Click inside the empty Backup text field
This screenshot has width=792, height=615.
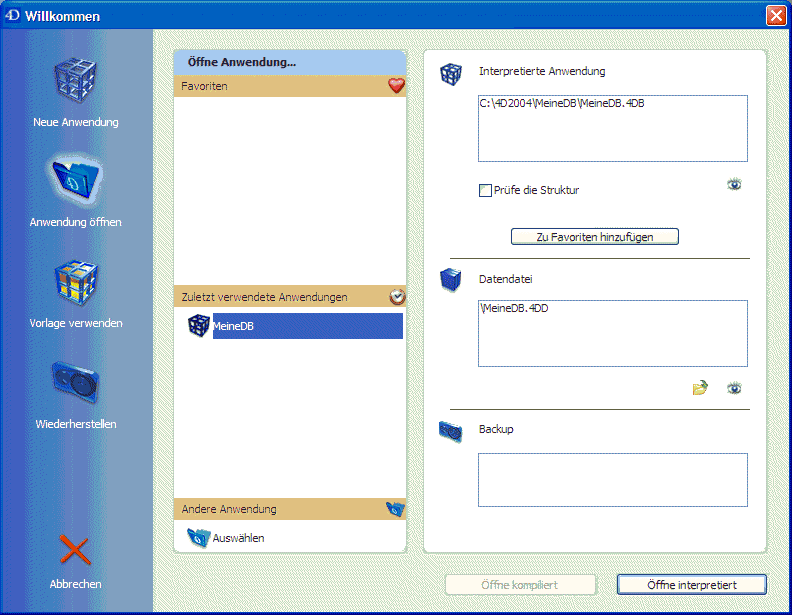(612, 480)
